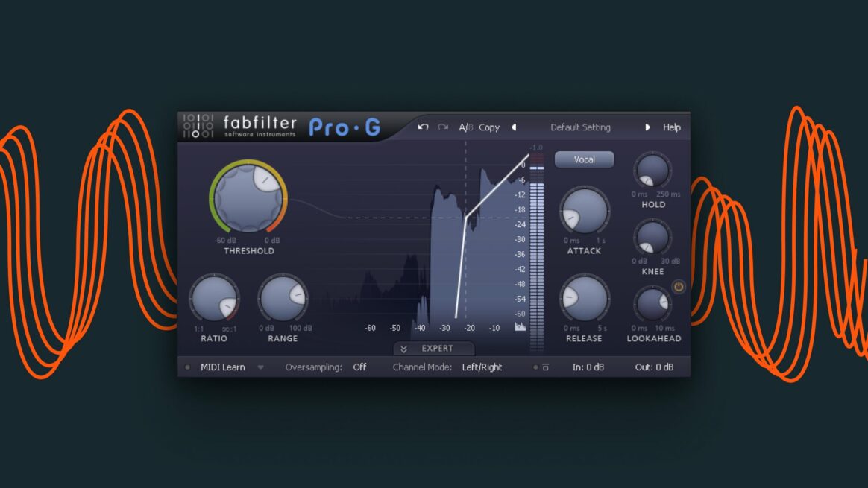Open the Default Setting preset menu
This screenshot has width=868, height=488.
[580, 127]
